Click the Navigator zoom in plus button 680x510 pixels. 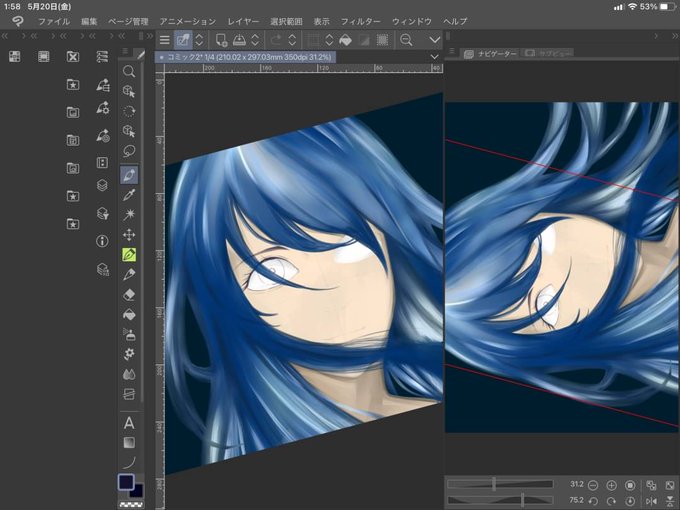(611, 485)
